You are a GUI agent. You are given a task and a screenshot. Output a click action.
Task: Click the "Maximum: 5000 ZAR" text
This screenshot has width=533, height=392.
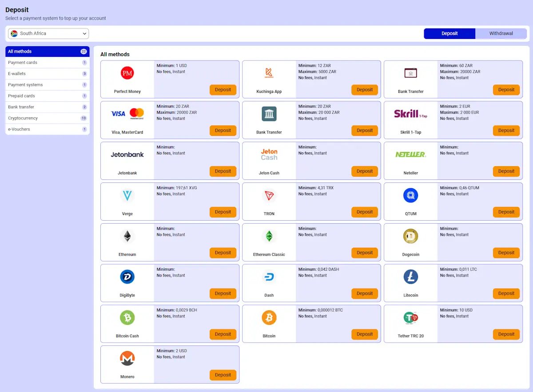(x=317, y=71)
